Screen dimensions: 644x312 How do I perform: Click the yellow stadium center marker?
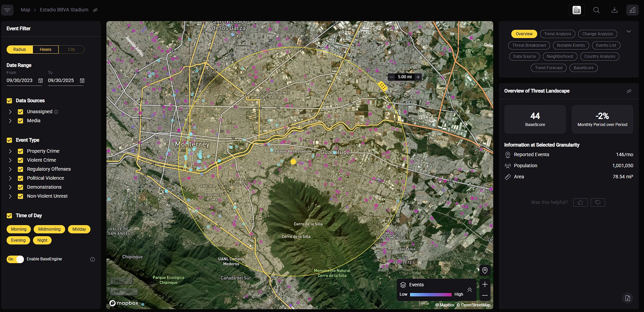click(x=293, y=162)
